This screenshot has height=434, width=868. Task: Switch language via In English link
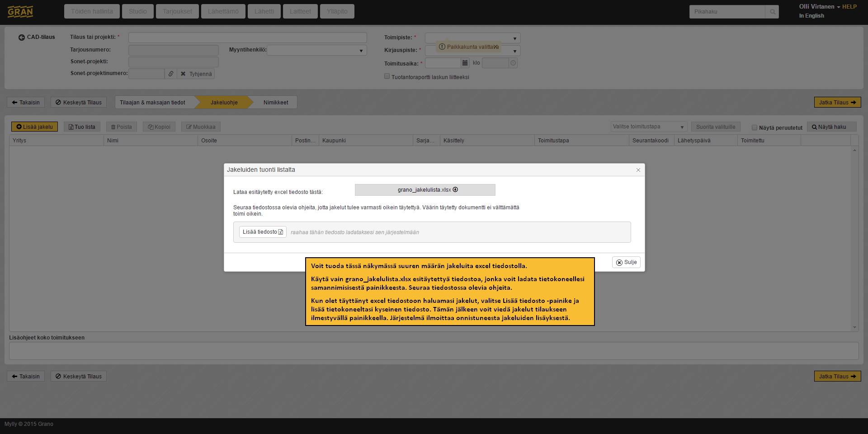tap(811, 16)
